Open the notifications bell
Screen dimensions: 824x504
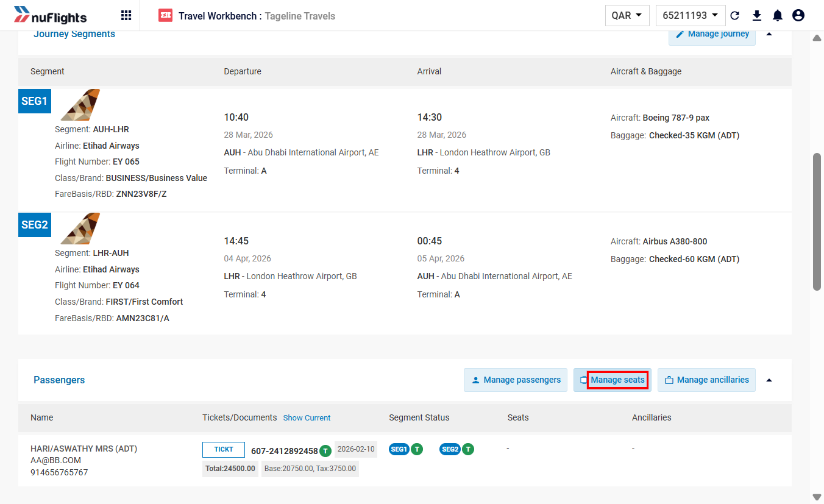pyautogui.click(x=778, y=16)
